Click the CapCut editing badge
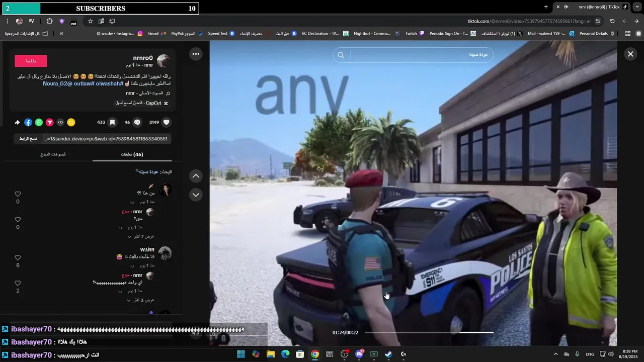Image resolution: width=644 pixels, height=362 pixels. coord(142,103)
